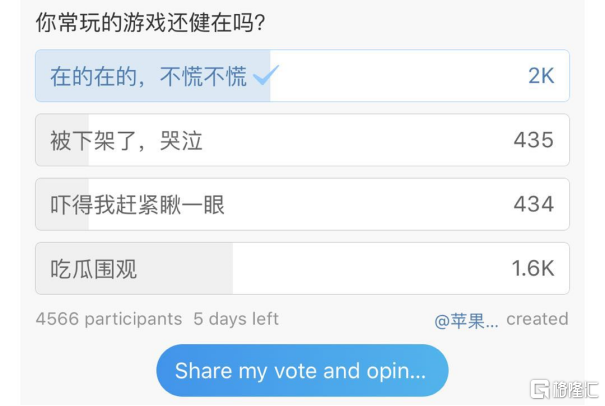
Task: Click the blue progress bar of first option
Action: pyautogui.click(x=153, y=76)
